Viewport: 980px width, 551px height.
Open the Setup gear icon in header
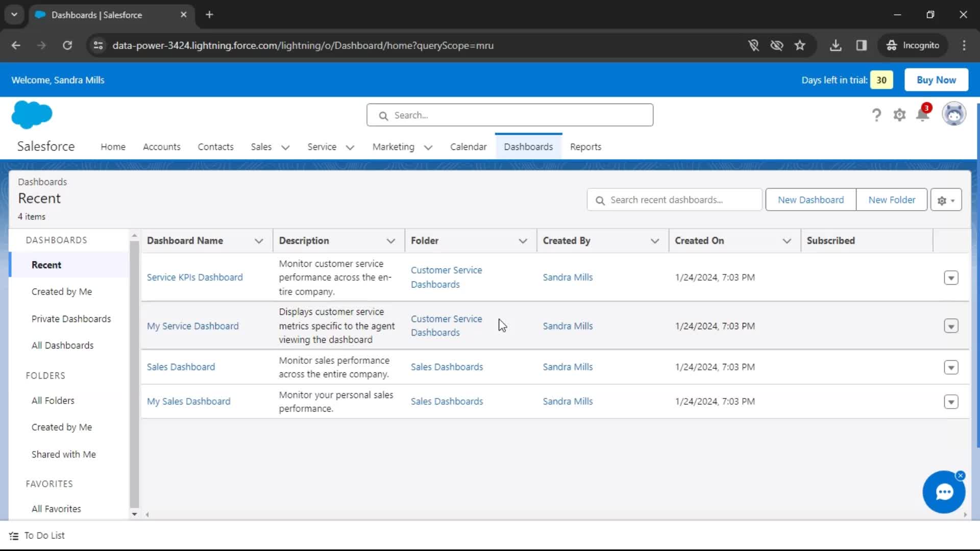click(899, 115)
